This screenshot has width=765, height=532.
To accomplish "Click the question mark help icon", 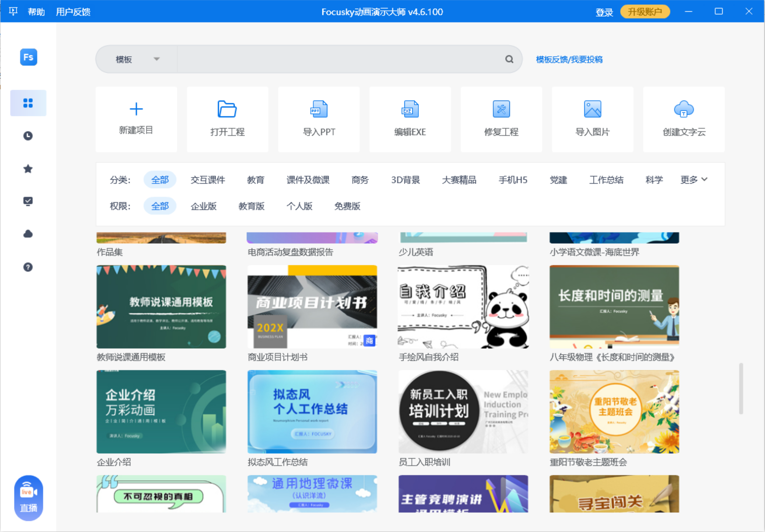I will [28, 267].
